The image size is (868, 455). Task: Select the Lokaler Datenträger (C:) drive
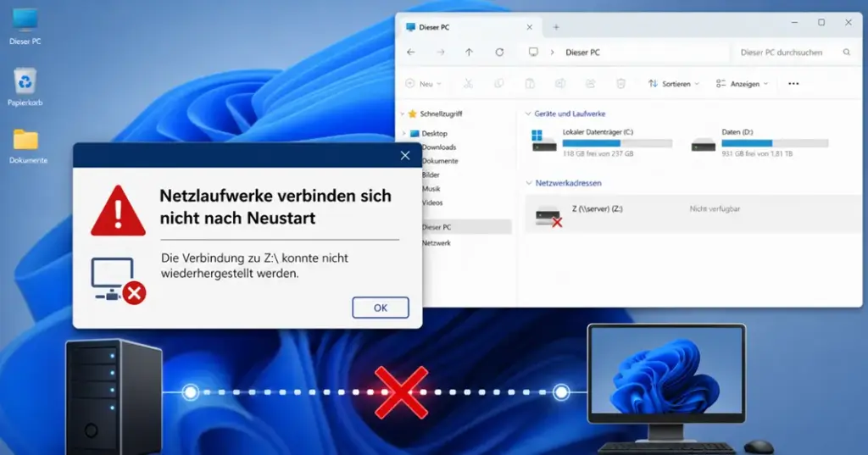pyautogui.click(x=601, y=143)
